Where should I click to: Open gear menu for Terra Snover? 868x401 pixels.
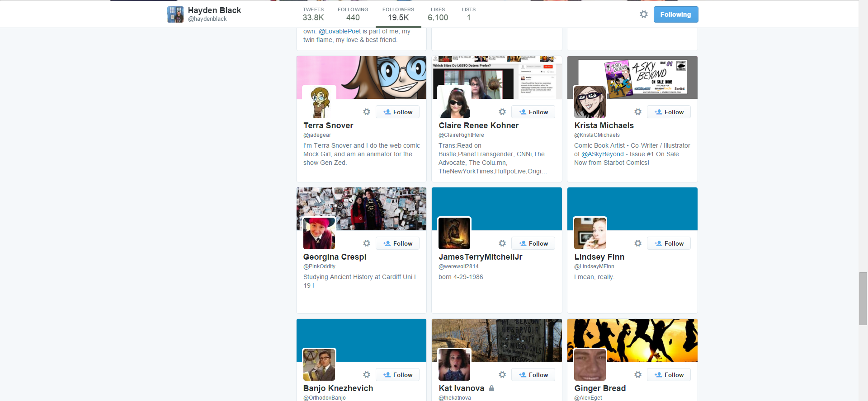tap(367, 112)
